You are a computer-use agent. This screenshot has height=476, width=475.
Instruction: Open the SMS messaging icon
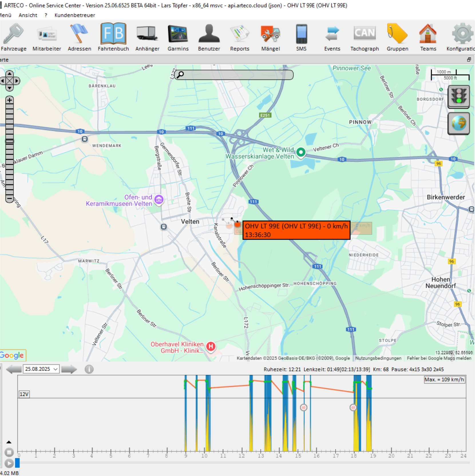tap(301, 36)
